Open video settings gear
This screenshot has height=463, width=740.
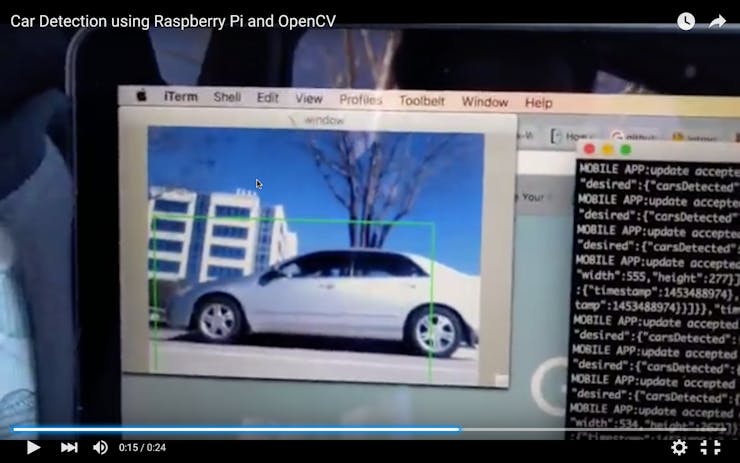coord(679,447)
